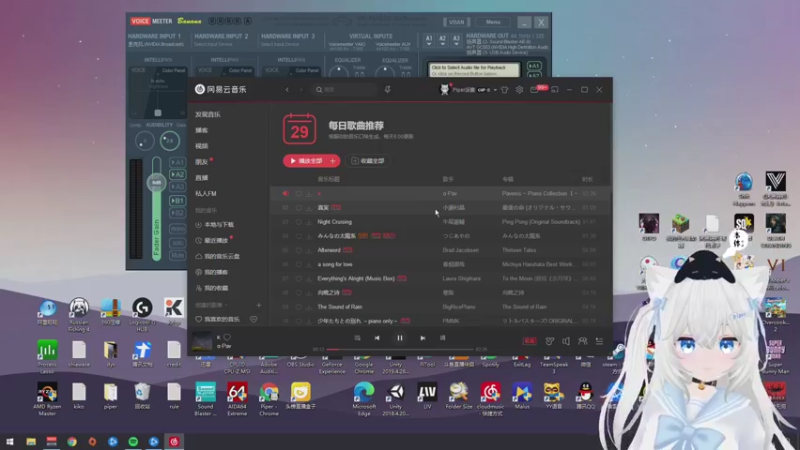Click the VBAN button in Voicemeeter
Screen dimensions: 800x450
pos(456,22)
